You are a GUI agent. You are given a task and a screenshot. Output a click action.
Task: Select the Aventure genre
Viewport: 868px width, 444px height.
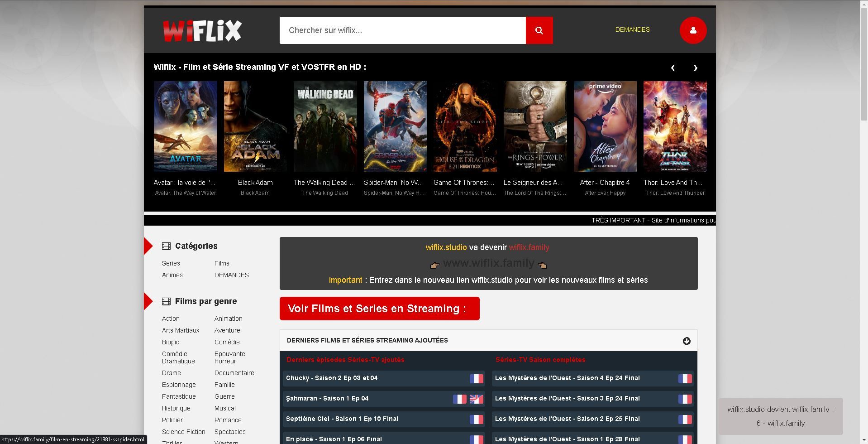tap(227, 330)
